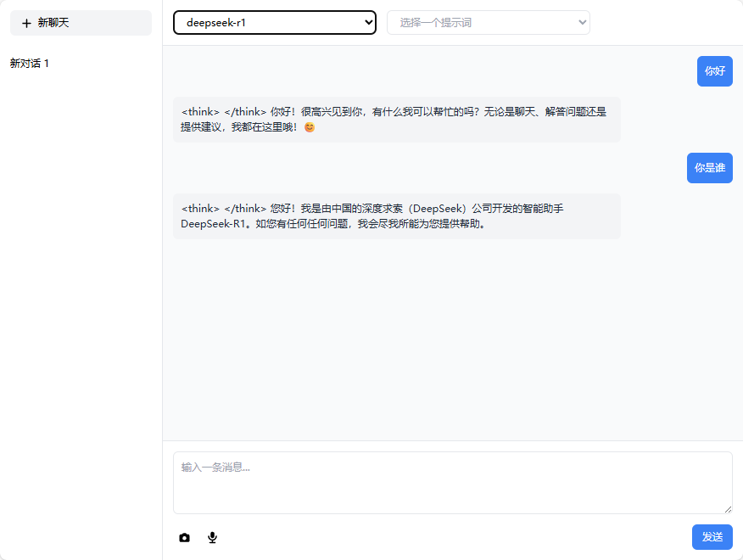
Task: Click the resize handle of the message box
Action: pos(728,509)
